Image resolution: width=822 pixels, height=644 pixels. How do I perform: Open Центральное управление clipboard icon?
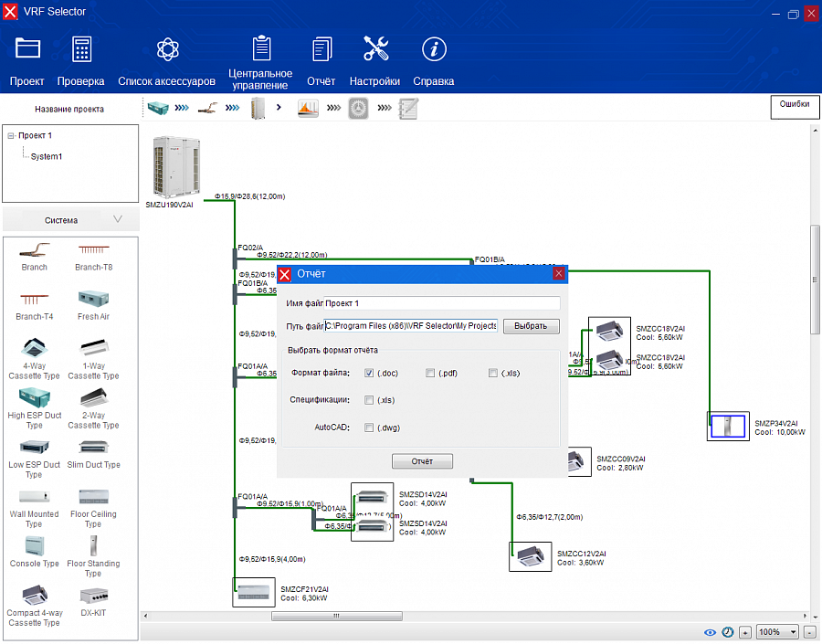261,48
